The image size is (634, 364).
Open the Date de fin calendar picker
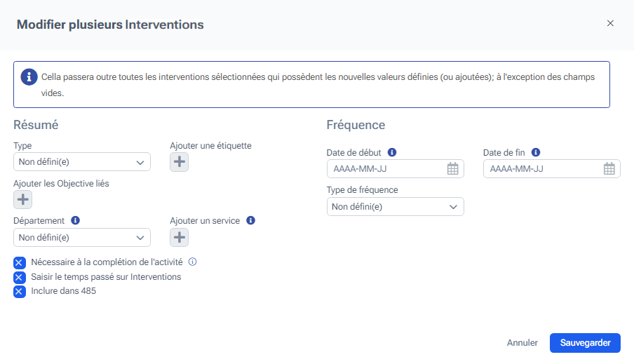click(x=609, y=169)
